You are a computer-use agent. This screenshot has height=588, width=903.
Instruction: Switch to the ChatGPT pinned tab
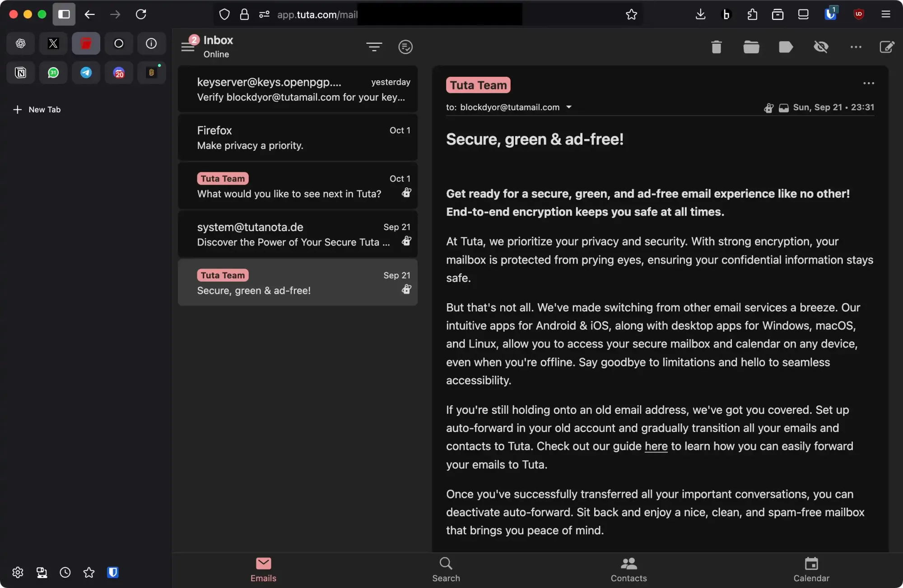pos(20,43)
